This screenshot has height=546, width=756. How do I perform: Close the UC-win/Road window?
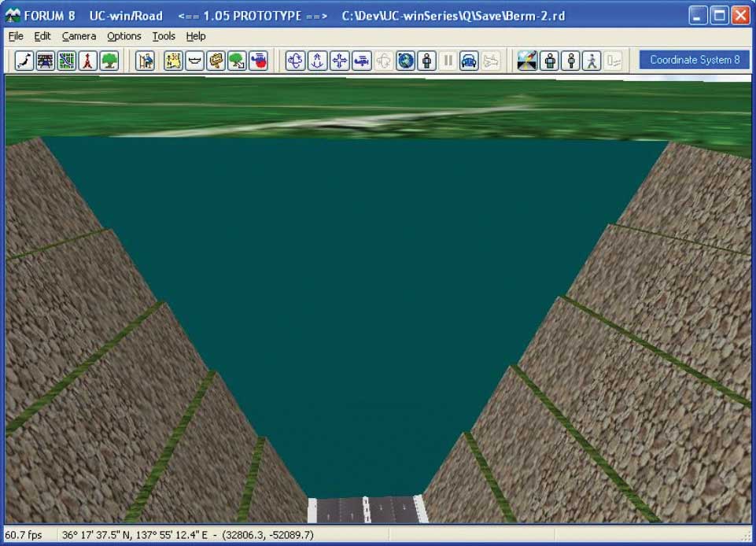pyautogui.click(x=741, y=16)
